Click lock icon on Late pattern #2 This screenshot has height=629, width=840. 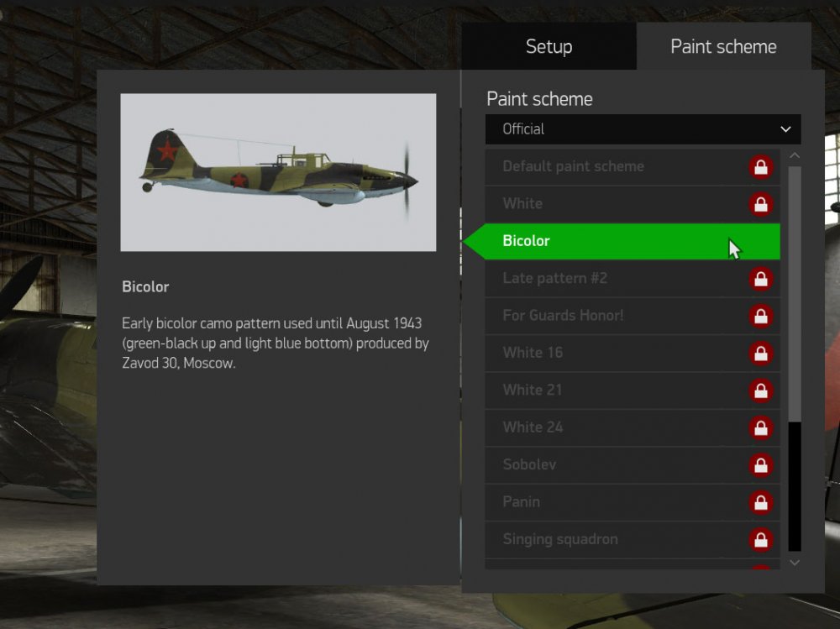click(761, 279)
